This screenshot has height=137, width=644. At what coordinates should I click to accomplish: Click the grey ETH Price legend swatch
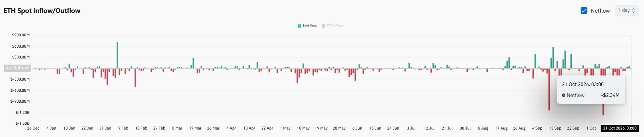click(x=323, y=26)
